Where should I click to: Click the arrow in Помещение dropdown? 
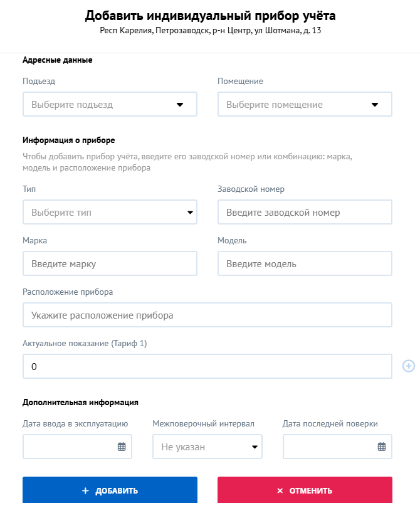pyautogui.click(x=375, y=105)
